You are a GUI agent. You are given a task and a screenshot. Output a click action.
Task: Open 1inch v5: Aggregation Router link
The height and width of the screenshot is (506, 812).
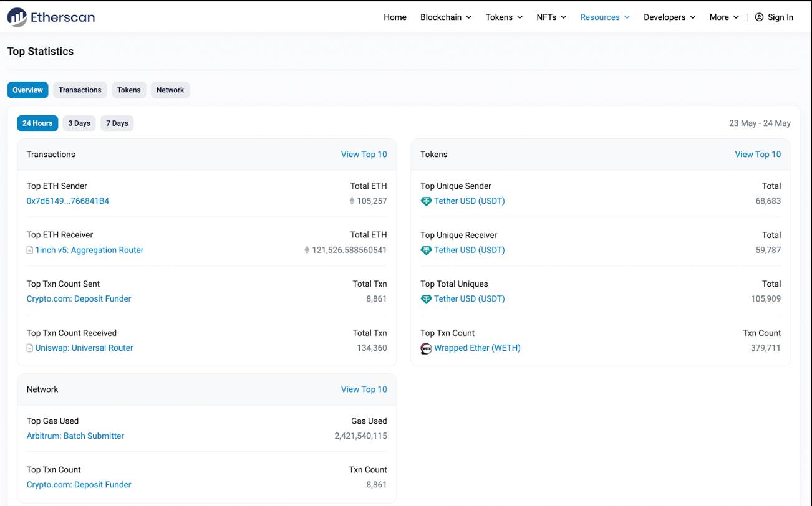pyautogui.click(x=89, y=250)
